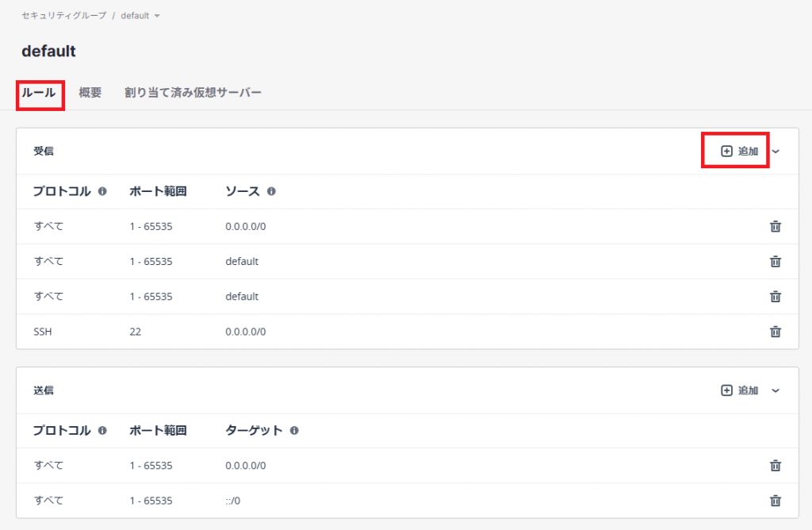
Task: Click 追加 in the 送信 section
Action: click(739, 390)
